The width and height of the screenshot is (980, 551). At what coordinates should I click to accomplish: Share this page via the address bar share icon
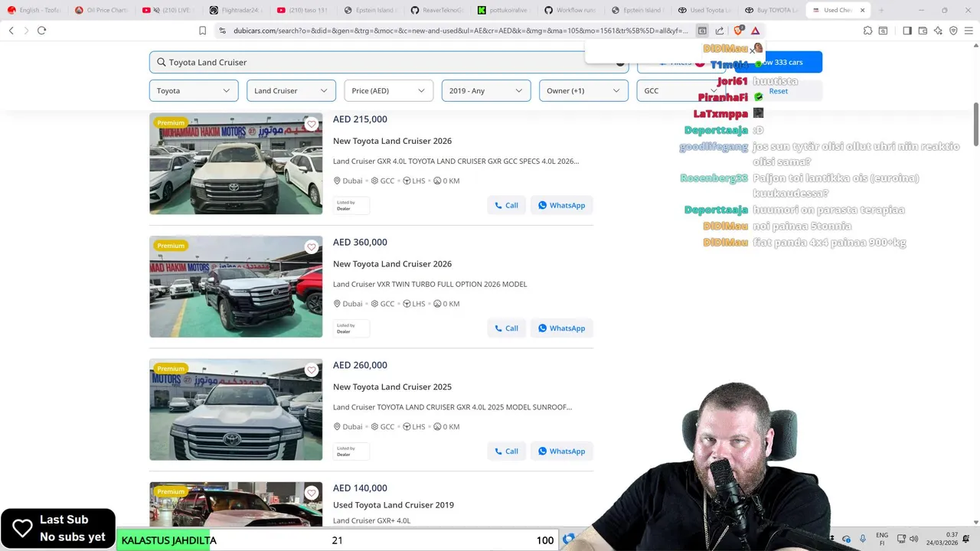(720, 31)
